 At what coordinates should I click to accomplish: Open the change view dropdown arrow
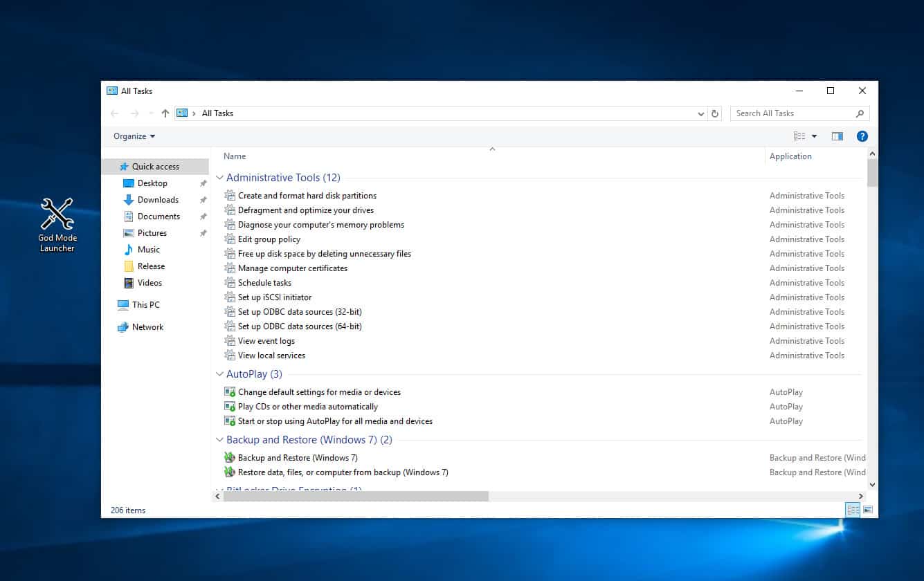click(x=813, y=136)
